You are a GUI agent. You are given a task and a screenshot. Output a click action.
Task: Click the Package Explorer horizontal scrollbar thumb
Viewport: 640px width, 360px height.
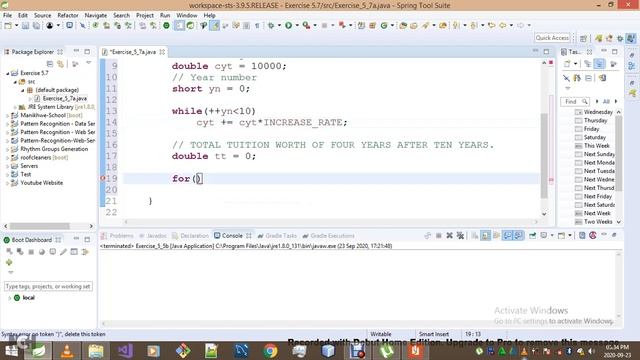(x=40, y=226)
